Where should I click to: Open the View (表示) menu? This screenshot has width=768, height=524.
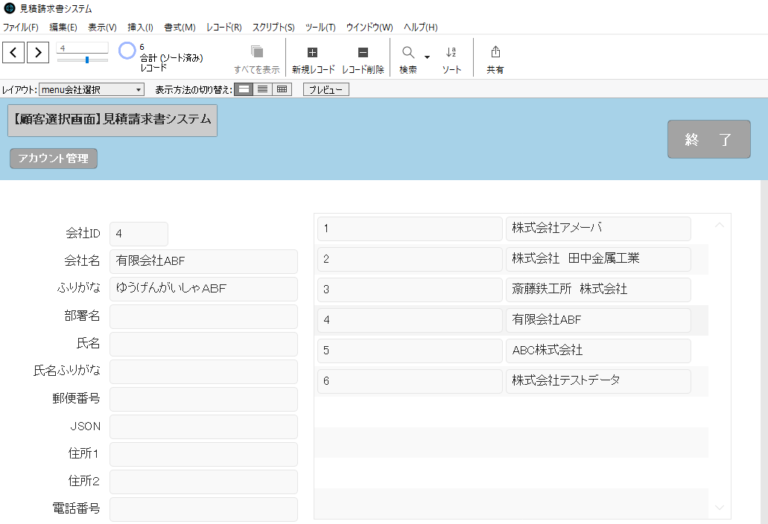102,27
